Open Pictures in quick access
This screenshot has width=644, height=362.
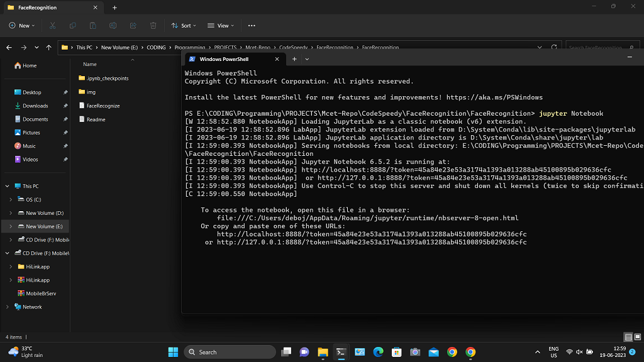(27, 133)
